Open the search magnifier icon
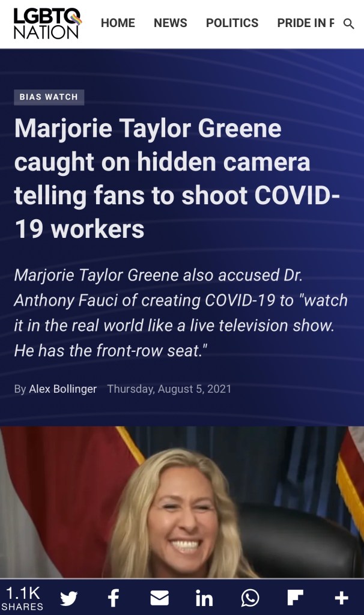 (348, 24)
